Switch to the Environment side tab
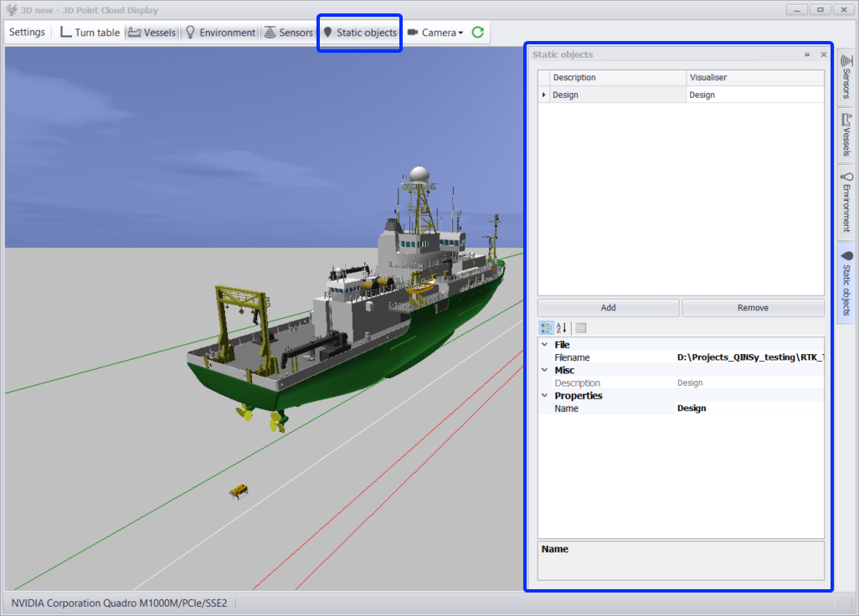Image resolution: width=859 pixels, height=616 pixels. 846,202
